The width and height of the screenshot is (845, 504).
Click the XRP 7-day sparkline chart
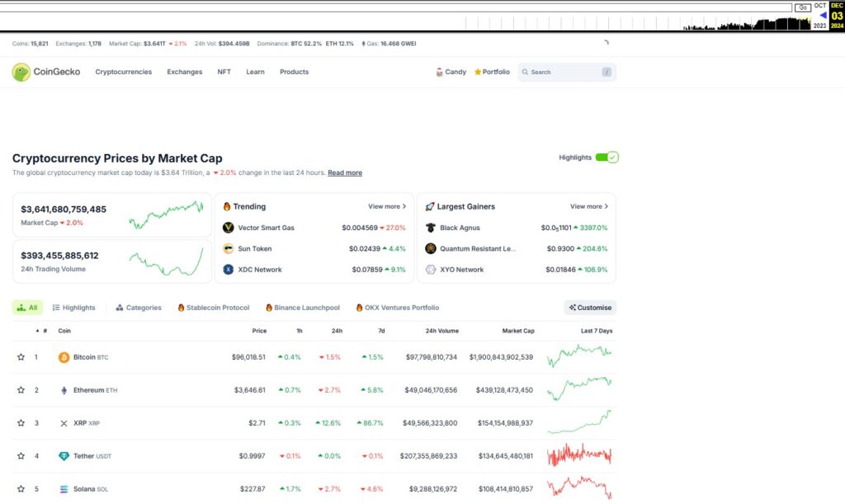click(x=579, y=422)
